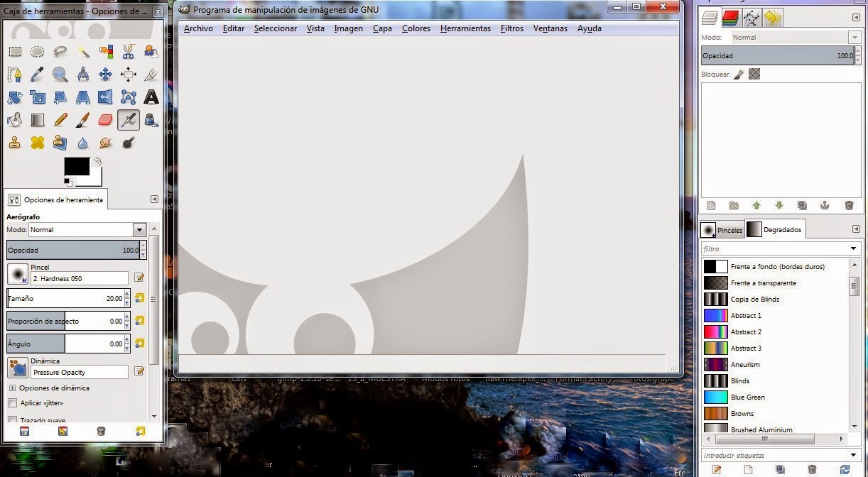Open Degradados dock configuration menu arrow
Screen dimensions: 868x477
tap(856, 229)
